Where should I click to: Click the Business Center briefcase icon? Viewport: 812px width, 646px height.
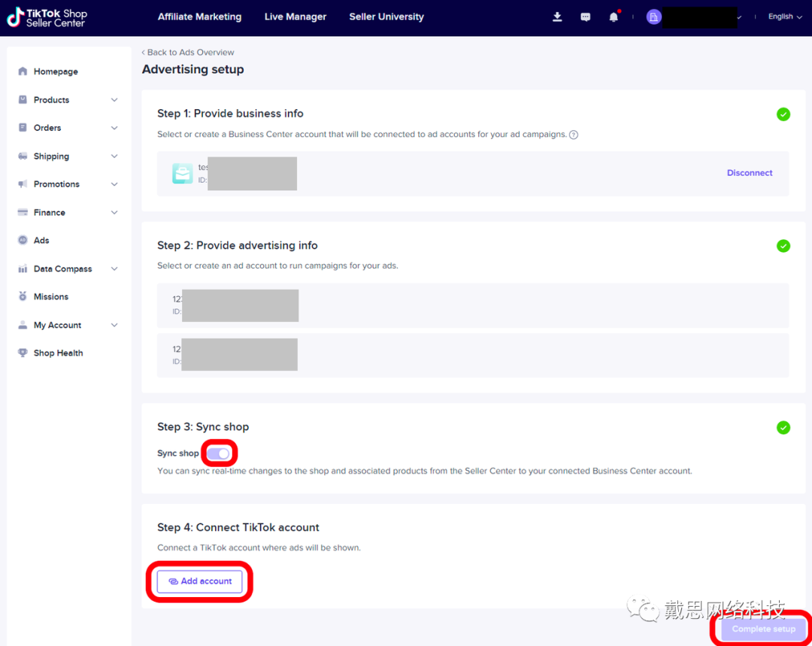click(182, 174)
